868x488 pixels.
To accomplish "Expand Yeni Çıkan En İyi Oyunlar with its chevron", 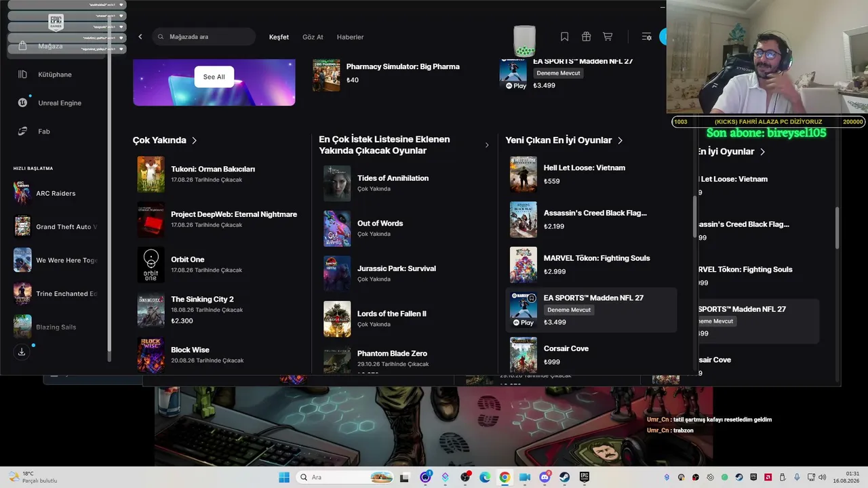I will pyautogui.click(x=620, y=140).
